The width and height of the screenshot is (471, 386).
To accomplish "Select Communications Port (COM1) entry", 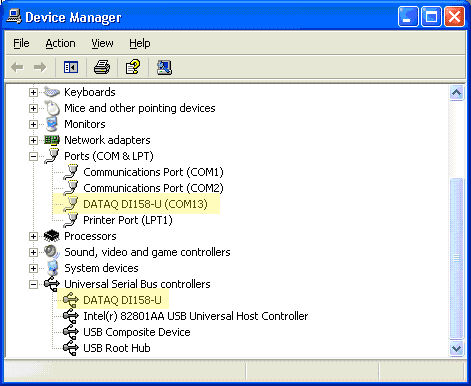I will pos(153,172).
